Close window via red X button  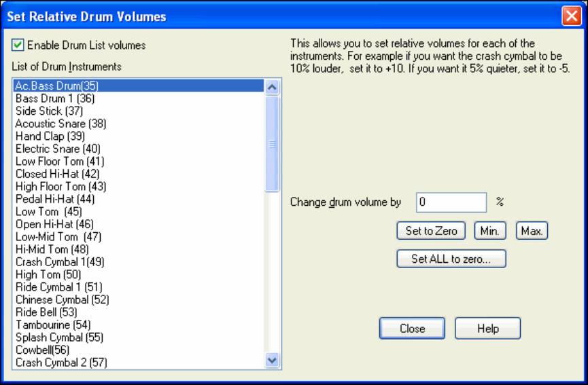572,16
